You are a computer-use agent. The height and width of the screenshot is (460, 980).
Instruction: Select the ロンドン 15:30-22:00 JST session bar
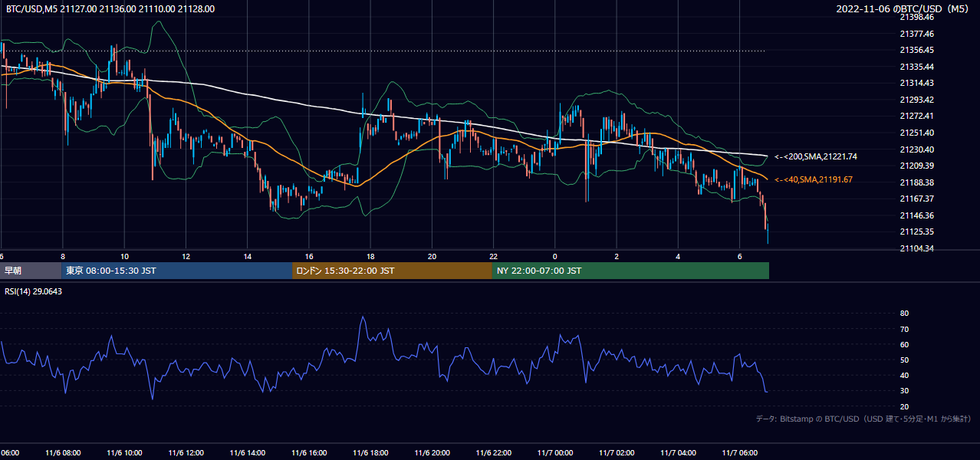(392, 271)
